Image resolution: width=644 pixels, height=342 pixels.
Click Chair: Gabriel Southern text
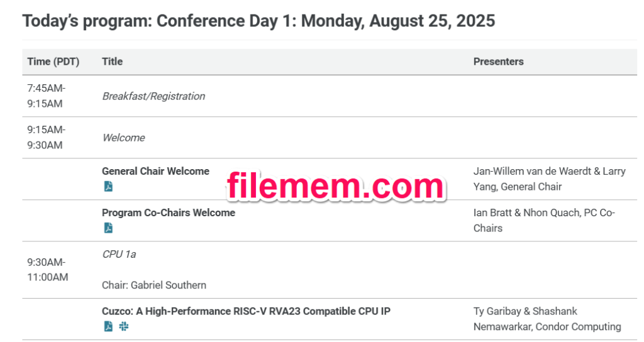coord(154,285)
